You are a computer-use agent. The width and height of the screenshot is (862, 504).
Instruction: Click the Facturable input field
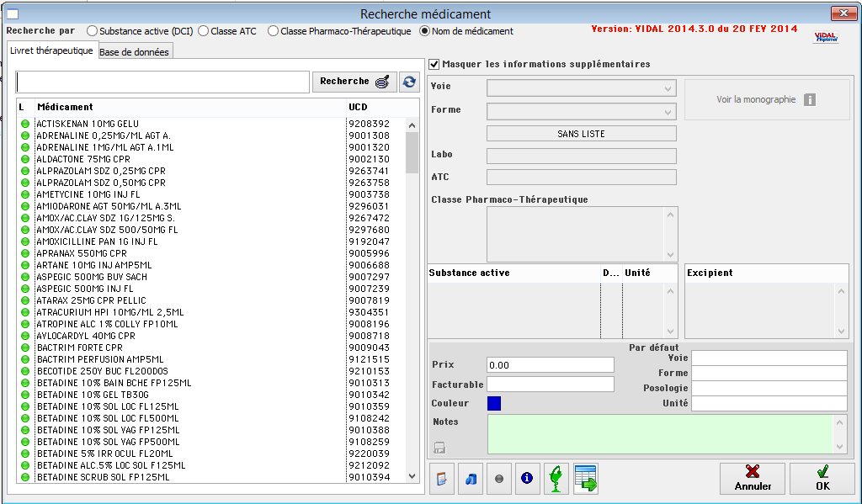[x=551, y=385]
